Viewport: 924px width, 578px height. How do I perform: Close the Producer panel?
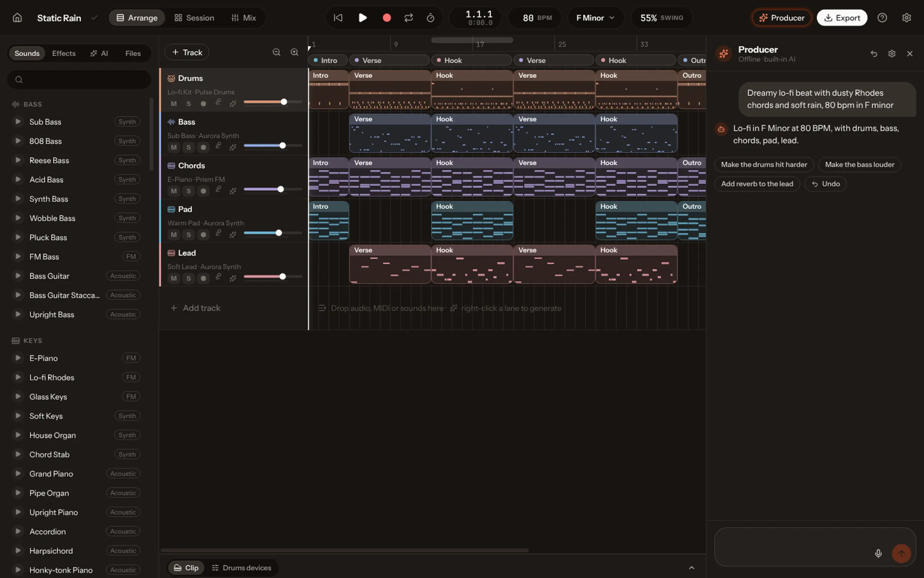(910, 54)
